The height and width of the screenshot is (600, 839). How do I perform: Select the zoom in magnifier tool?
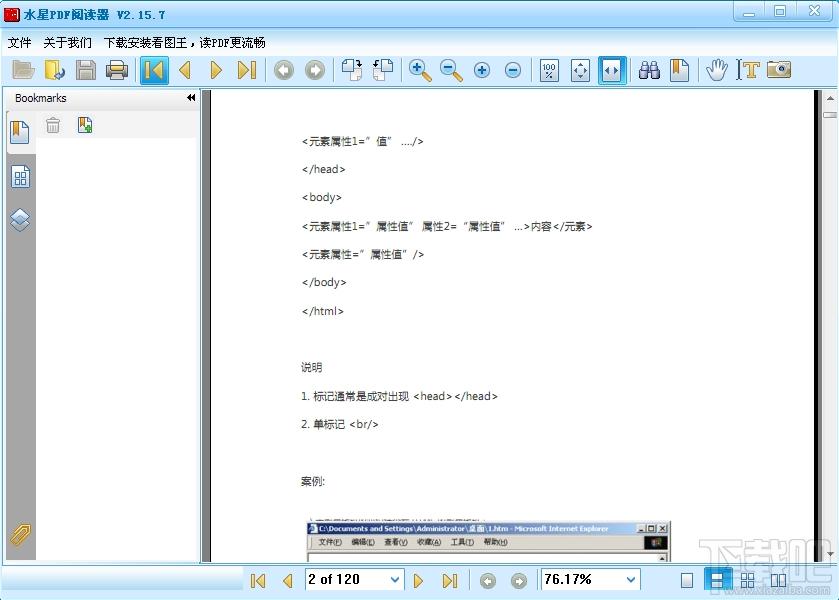click(420, 70)
